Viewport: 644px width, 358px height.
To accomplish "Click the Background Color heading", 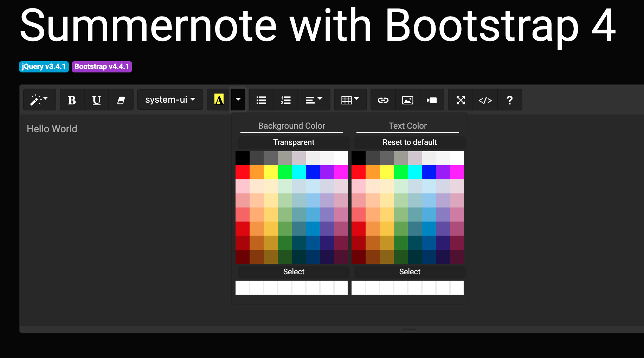I will tap(292, 126).
